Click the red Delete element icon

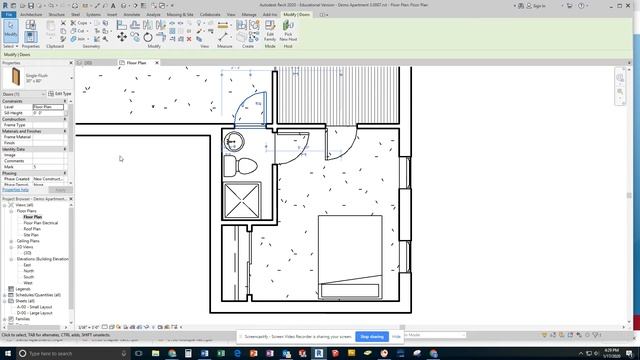tap(189, 39)
